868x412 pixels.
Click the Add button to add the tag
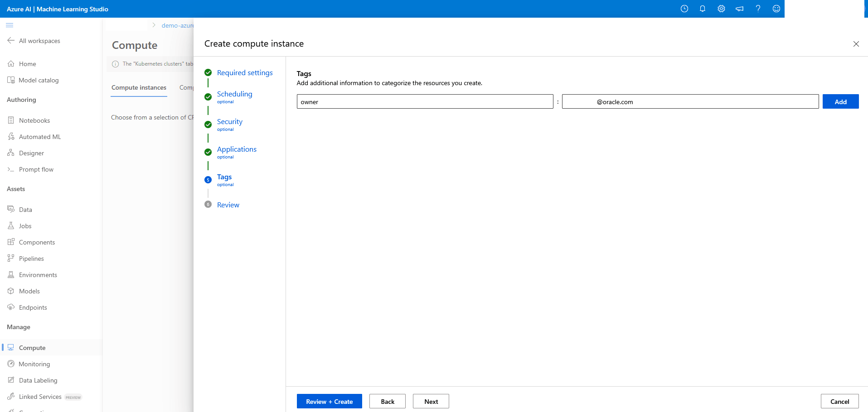840,101
